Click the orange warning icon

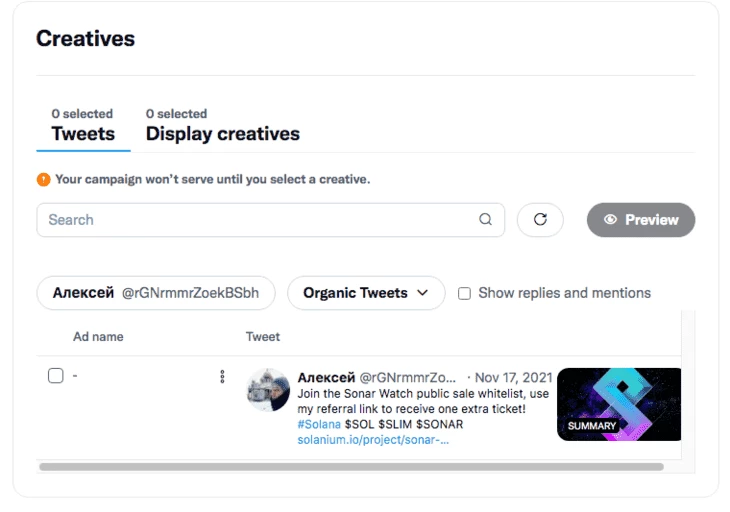(x=43, y=179)
